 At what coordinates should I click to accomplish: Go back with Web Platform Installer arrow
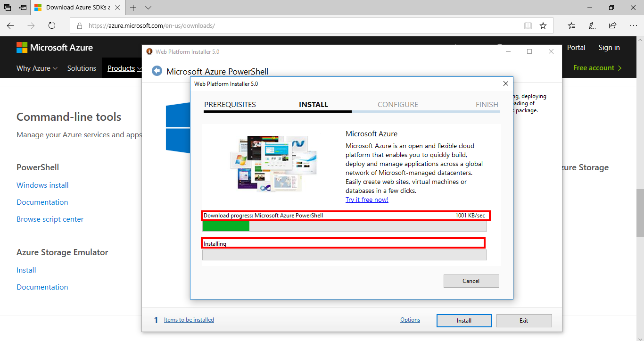(157, 71)
